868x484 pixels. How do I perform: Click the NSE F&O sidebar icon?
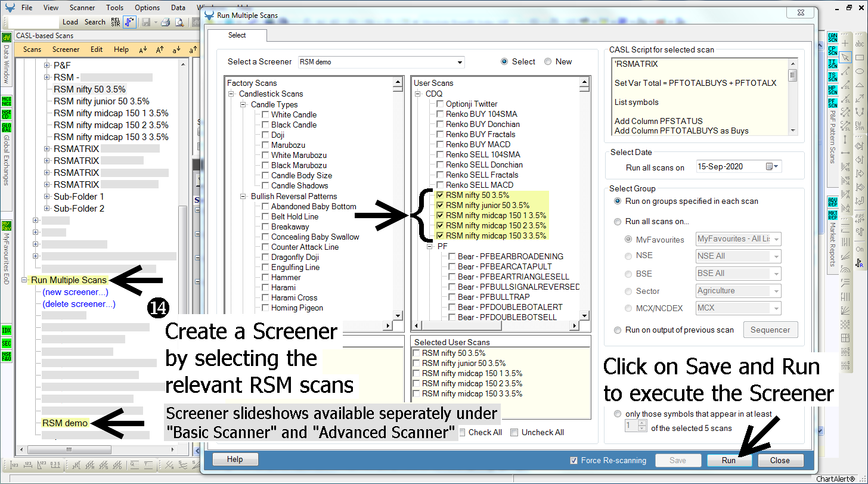coord(7,356)
